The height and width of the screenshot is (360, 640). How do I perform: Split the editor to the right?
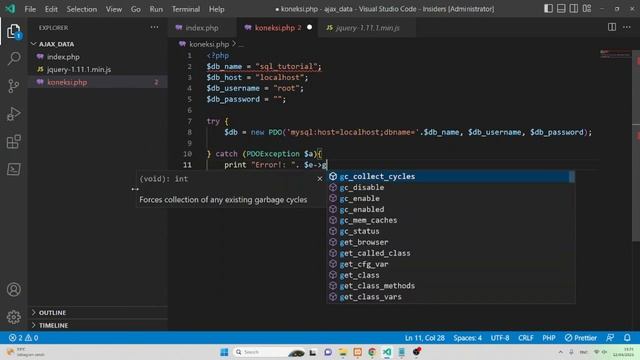tap(612, 27)
